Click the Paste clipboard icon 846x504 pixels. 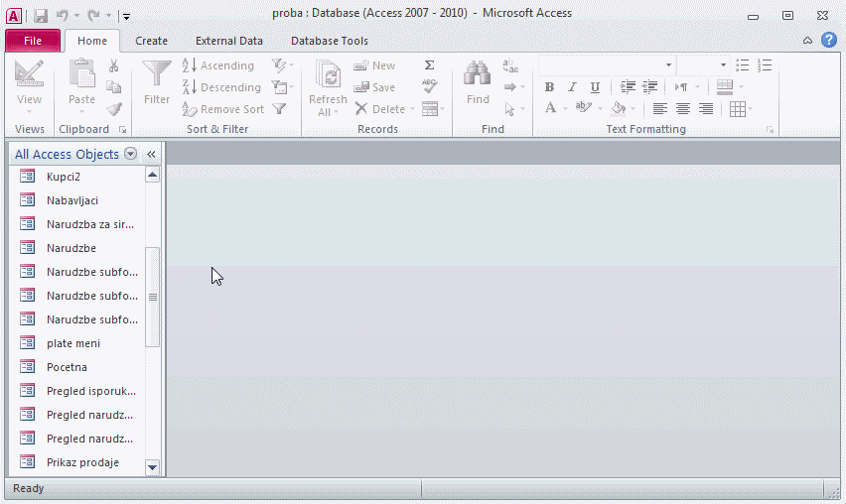82,73
